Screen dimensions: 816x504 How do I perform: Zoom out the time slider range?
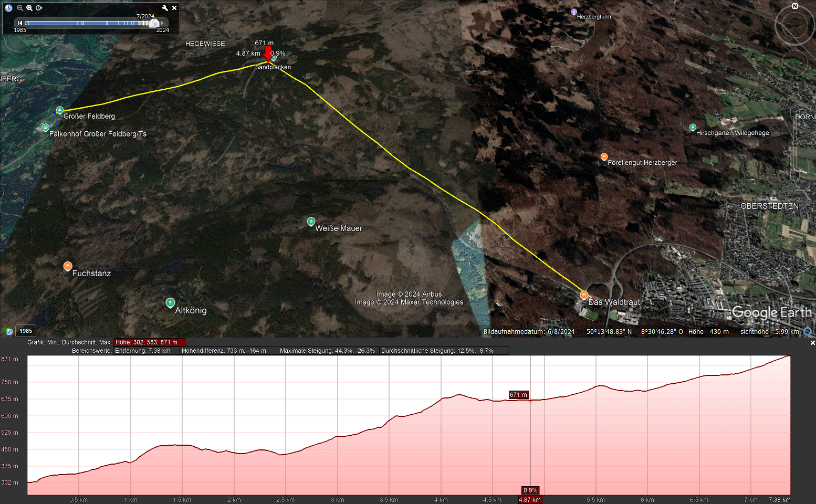click(19, 8)
